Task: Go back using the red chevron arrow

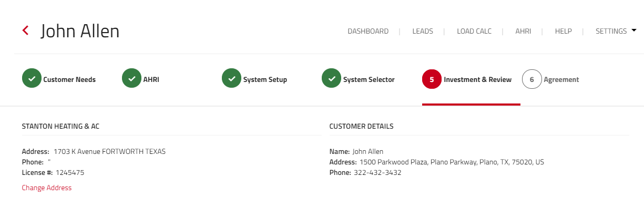Action: 25,30
